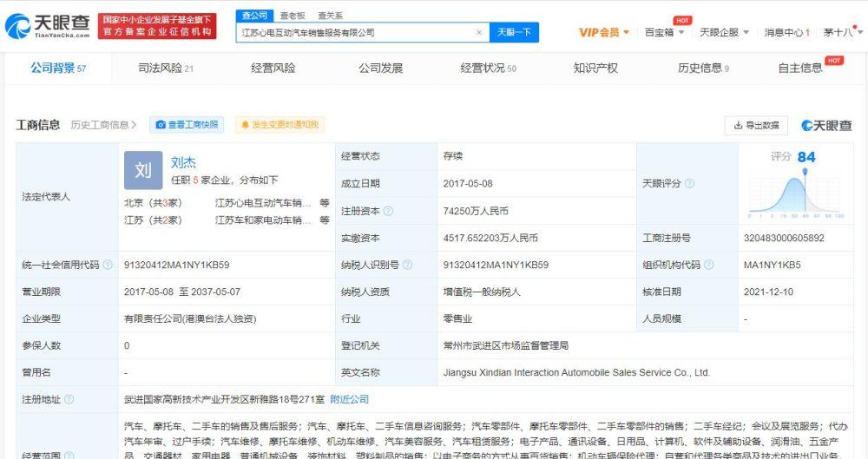
Task: Click the 天眼查 logo beside export button
Action: pos(826,126)
